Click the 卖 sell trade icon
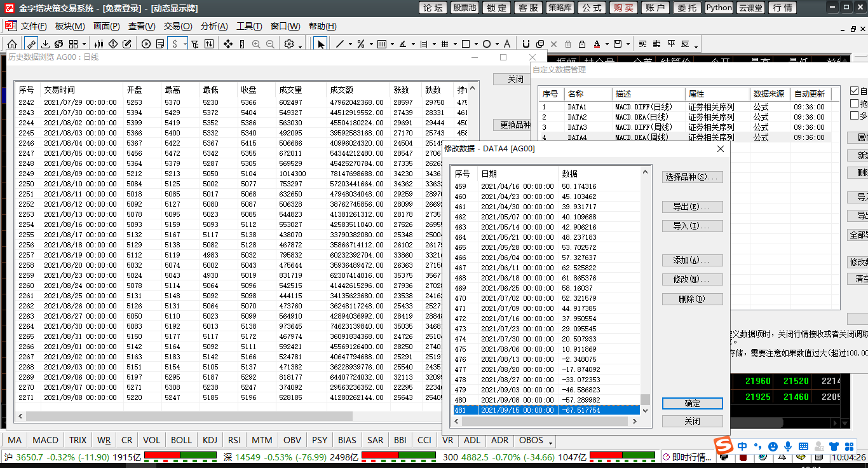868x468 pixels. (656, 44)
